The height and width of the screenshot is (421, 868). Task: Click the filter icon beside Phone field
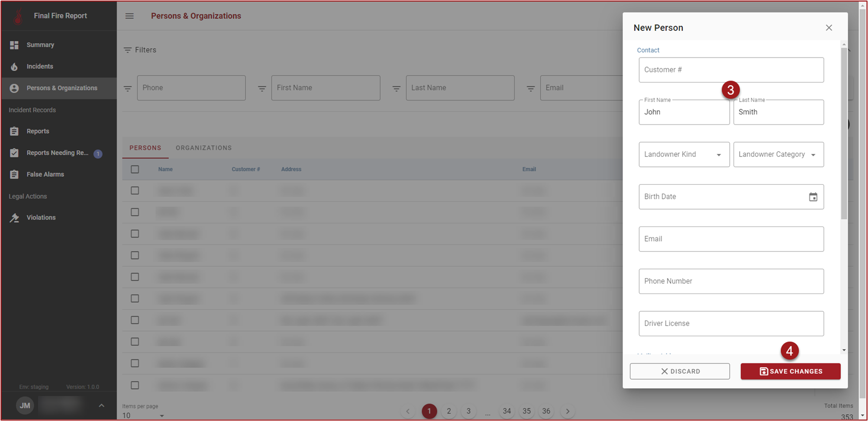pos(128,88)
